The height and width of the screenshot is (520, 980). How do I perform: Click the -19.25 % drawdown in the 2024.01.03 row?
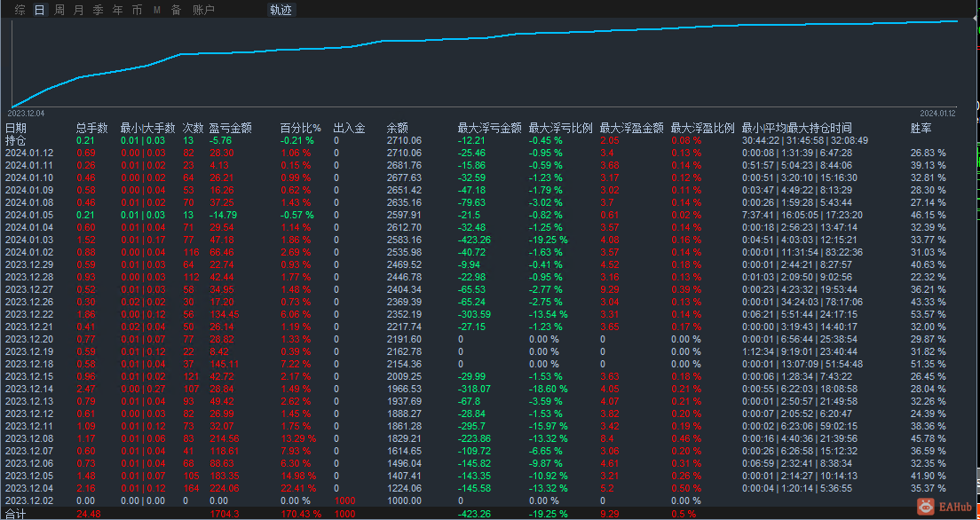pos(548,240)
